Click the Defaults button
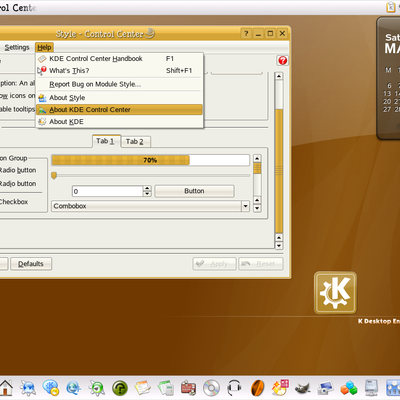The height and width of the screenshot is (400, 400). 31,264
